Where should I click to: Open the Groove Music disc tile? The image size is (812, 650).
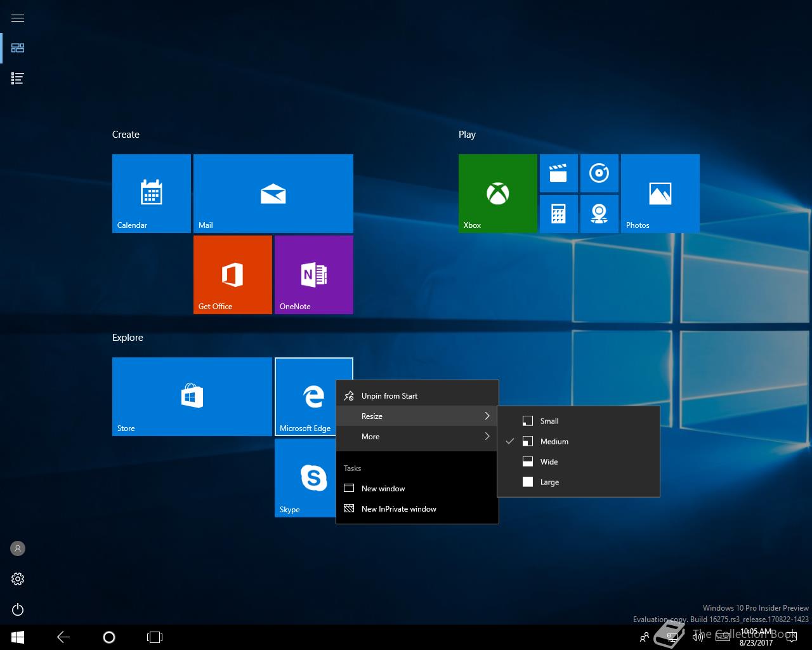click(599, 173)
